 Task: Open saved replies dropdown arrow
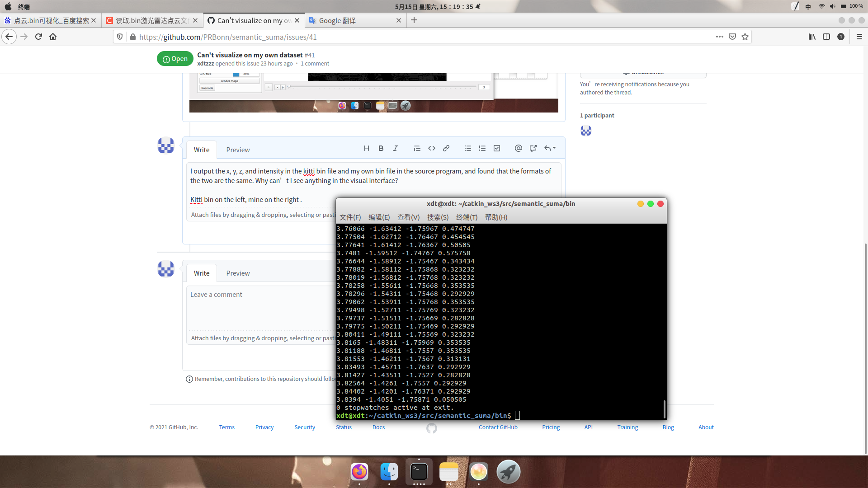click(x=550, y=148)
